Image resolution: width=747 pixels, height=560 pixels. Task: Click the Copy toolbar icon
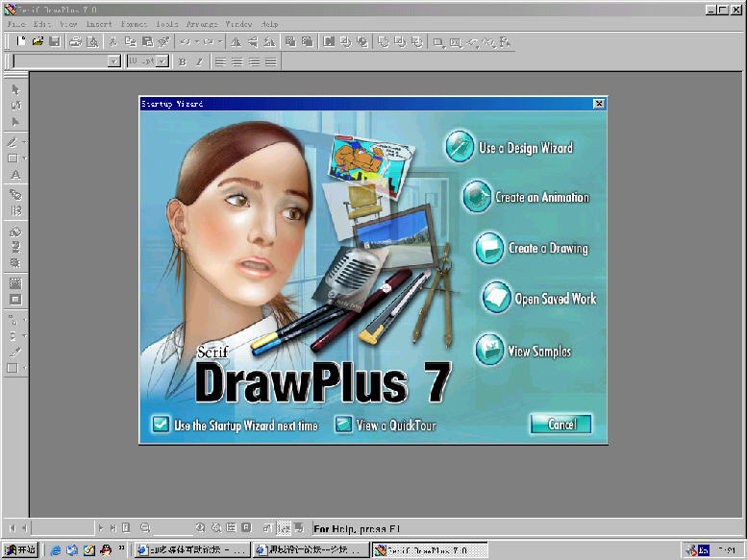[130, 42]
